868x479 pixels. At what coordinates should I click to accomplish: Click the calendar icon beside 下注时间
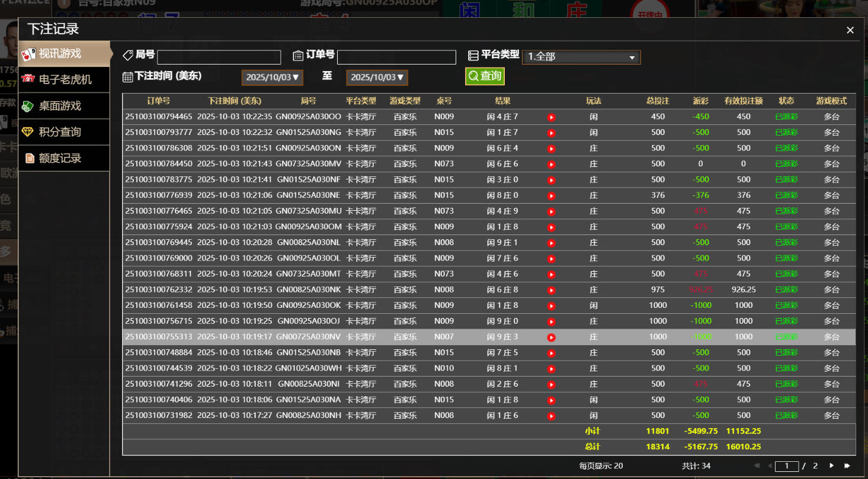pos(127,76)
